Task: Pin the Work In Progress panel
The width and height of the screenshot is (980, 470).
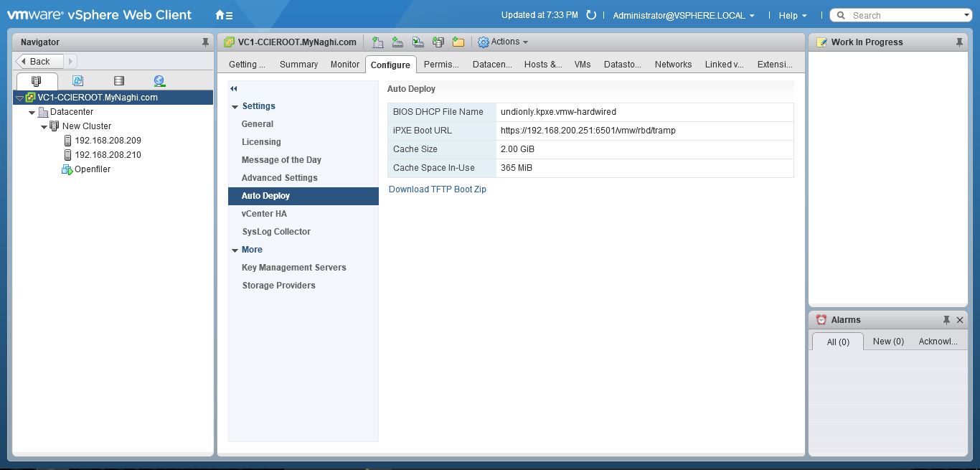Action: pyautogui.click(x=959, y=42)
